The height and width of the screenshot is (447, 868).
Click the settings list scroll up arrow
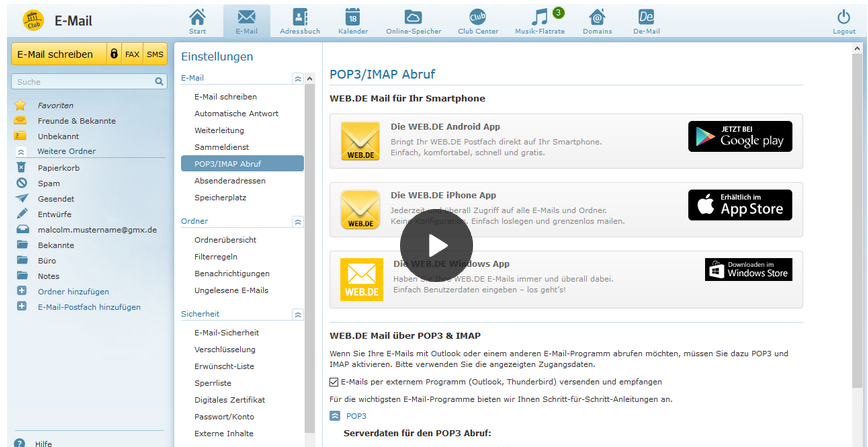pyautogui.click(x=309, y=79)
